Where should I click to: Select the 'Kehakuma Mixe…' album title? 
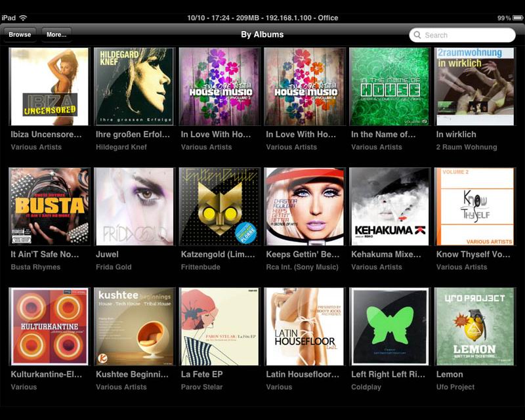[387, 254]
